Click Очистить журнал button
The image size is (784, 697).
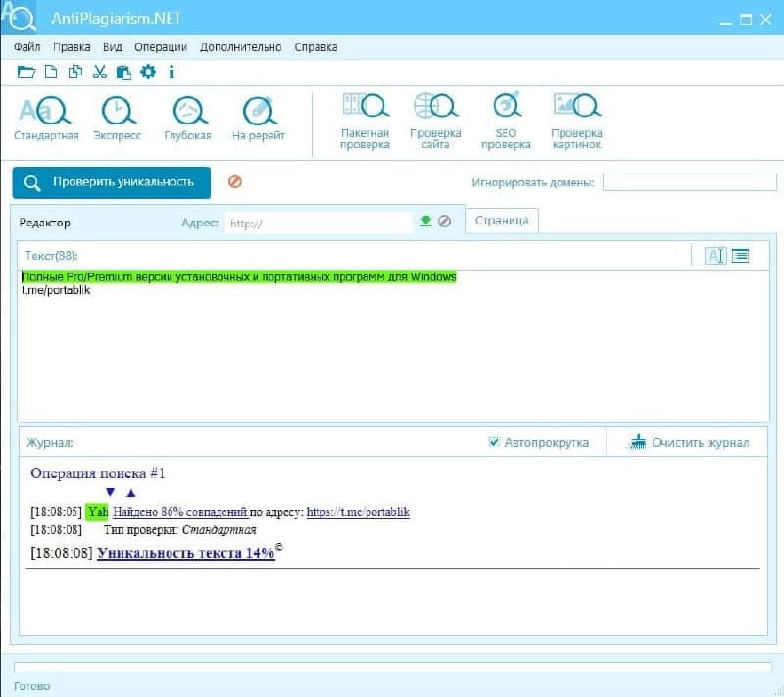(688, 442)
